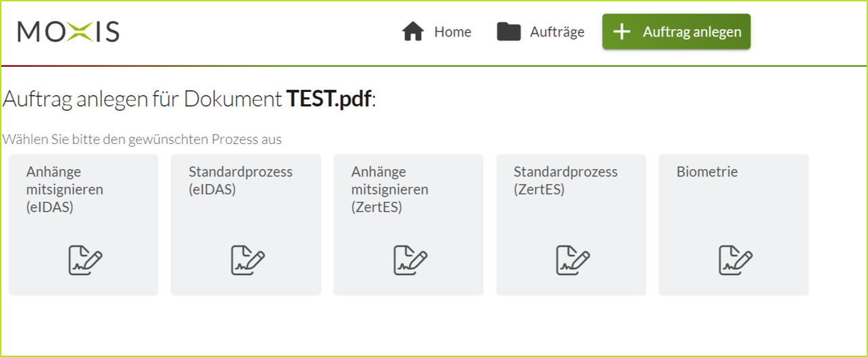Click the Aufträge folder icon
Screen dimensions: 868x357
tap(509, 32)
